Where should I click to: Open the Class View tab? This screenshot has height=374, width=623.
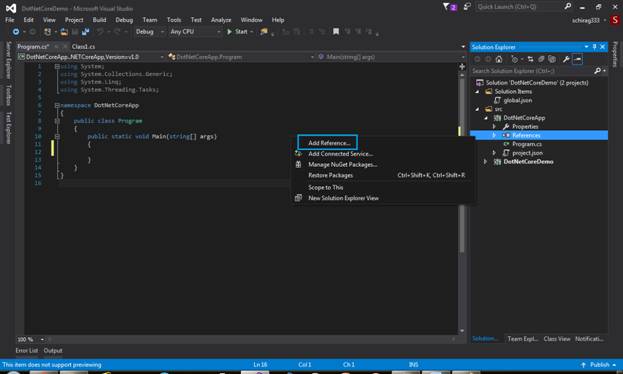click(x=557, y=339)
